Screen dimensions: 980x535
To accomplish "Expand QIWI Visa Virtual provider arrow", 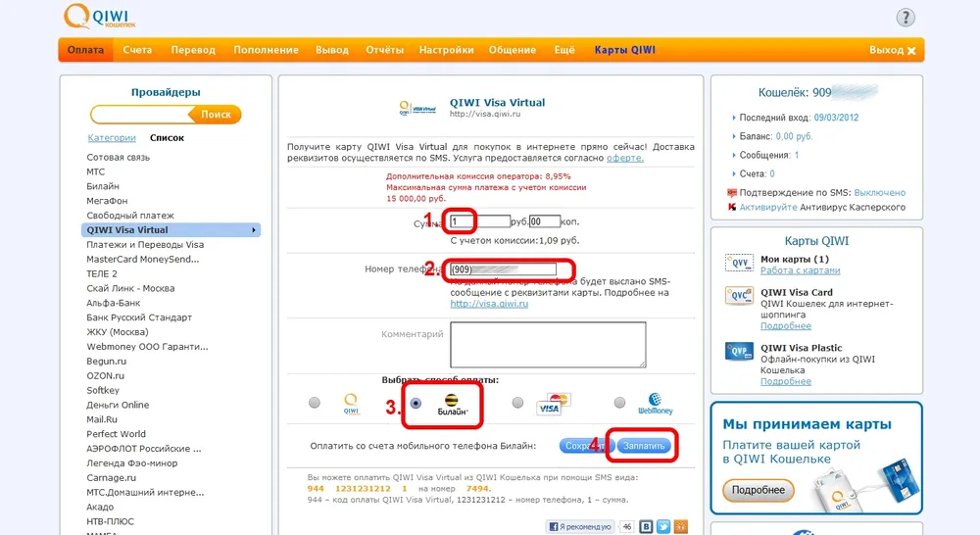I will tap(254, 230).
